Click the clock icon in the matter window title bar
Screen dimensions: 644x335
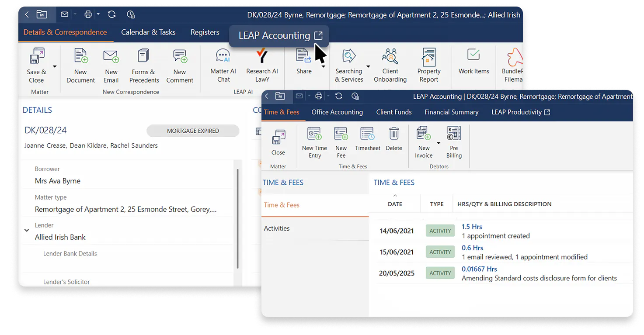tap(131, 14)
